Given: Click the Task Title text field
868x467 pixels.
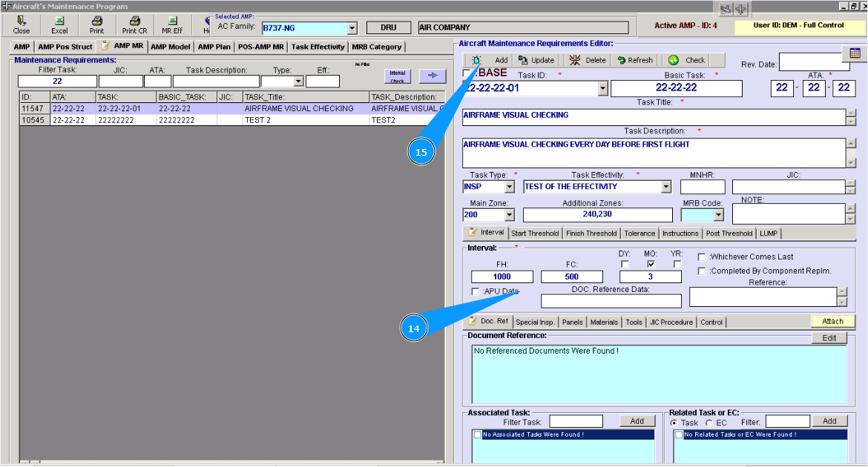Looking at the screenshot, I should [654, 117].
